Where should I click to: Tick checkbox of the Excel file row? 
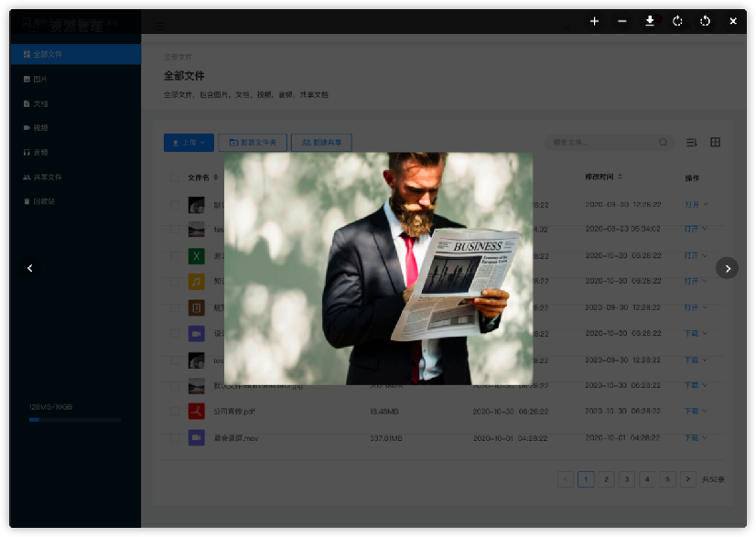[175, 256]
